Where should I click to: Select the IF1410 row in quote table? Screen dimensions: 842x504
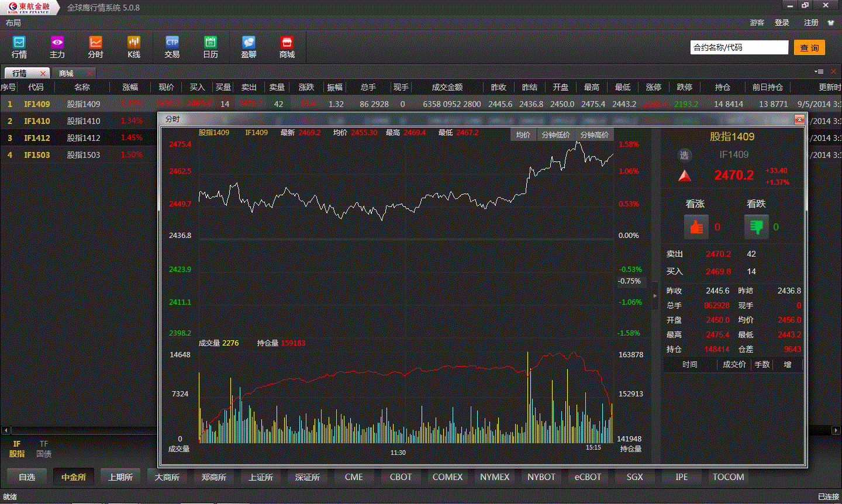[x=79, y=121]
